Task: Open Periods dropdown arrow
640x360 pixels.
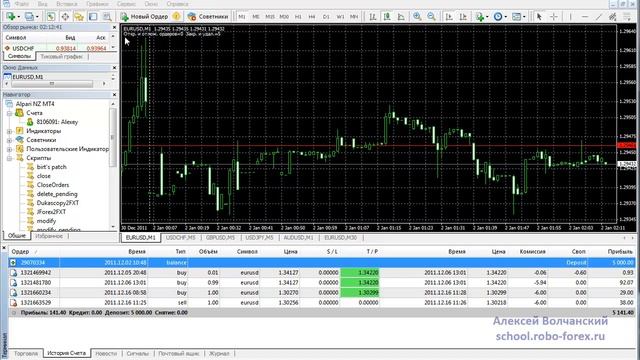Action: (506, 17)
